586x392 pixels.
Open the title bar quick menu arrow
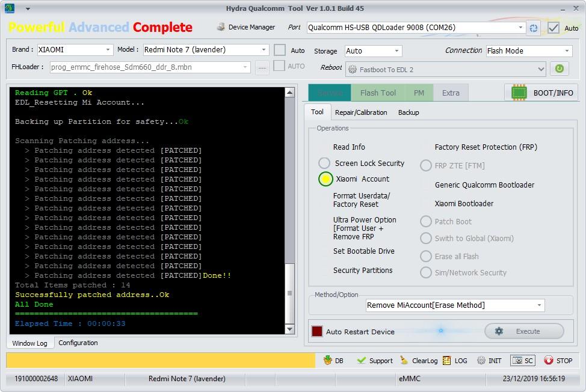point(28,8)
